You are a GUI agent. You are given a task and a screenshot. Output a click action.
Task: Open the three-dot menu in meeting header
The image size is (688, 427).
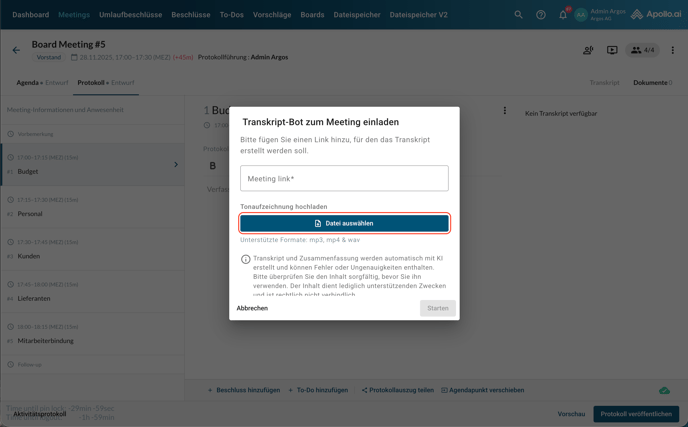(672, 50)
